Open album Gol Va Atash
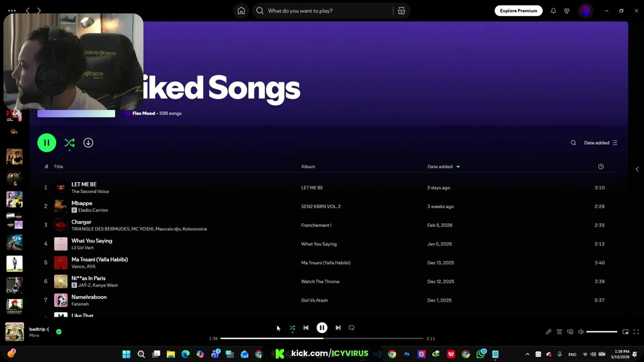 (314, 300)
